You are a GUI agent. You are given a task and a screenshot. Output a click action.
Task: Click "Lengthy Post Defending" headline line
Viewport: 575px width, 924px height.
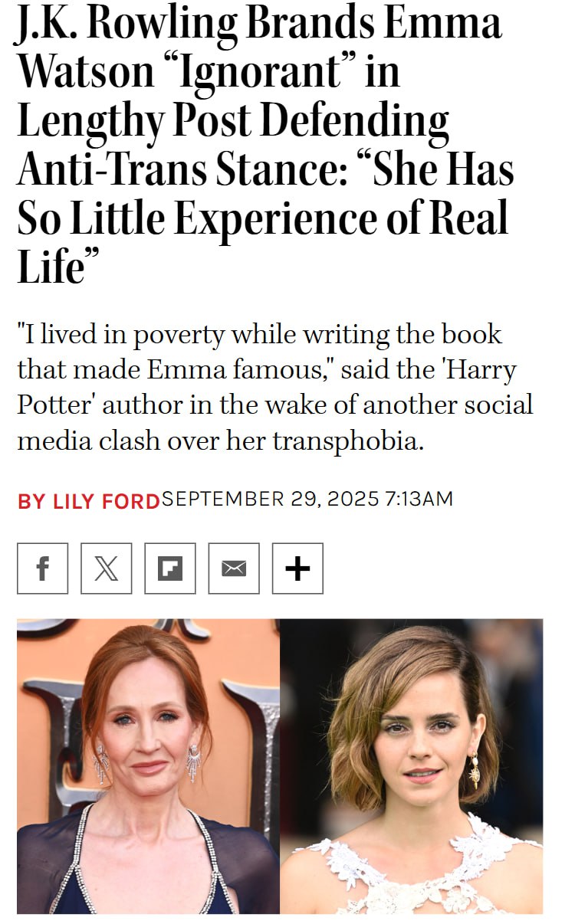pyautogui.click(x=232, y=122)
